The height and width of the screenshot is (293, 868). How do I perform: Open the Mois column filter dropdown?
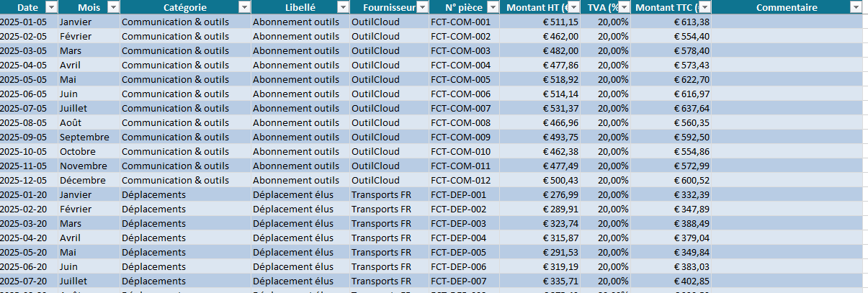point(113,7)
